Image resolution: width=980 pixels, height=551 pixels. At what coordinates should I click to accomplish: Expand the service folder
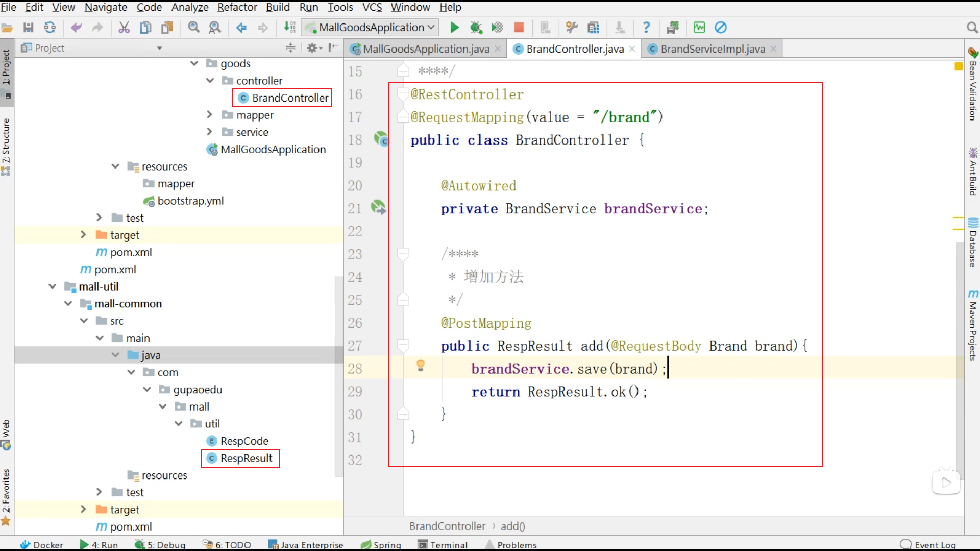(210, 132)
